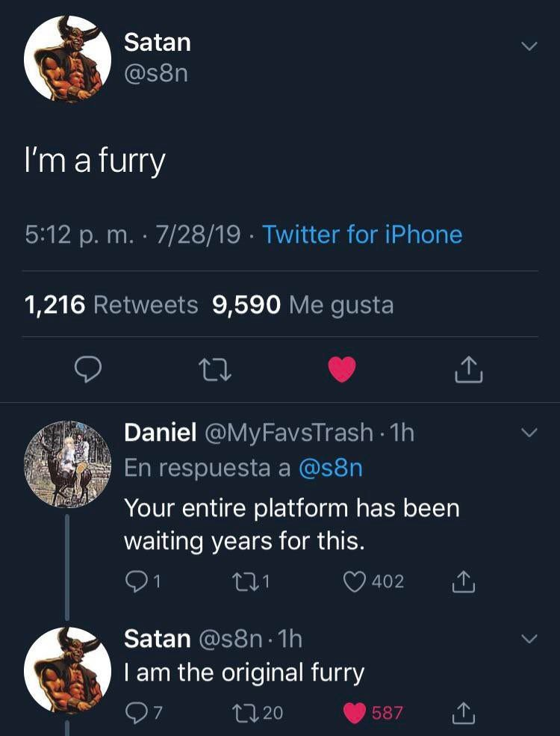Open options chevron on main tweet
The width and height of the screenshot is (560, 736).
pyautogui.click(x=529, y=46)
